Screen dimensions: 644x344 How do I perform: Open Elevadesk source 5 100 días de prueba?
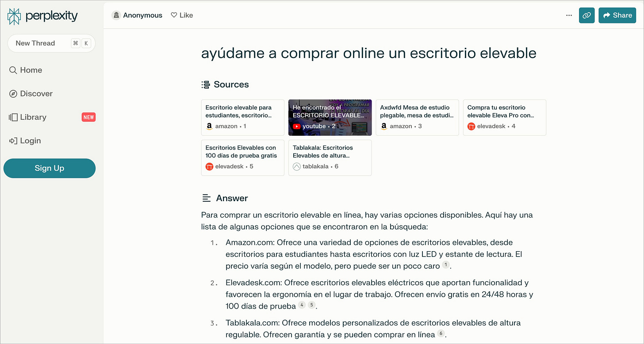242,157
